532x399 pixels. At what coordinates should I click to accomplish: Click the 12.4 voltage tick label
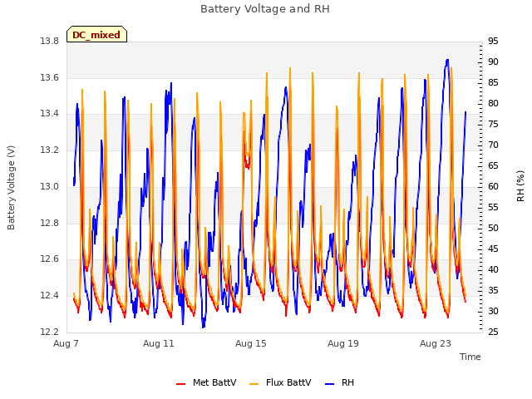tap(50, 296)
